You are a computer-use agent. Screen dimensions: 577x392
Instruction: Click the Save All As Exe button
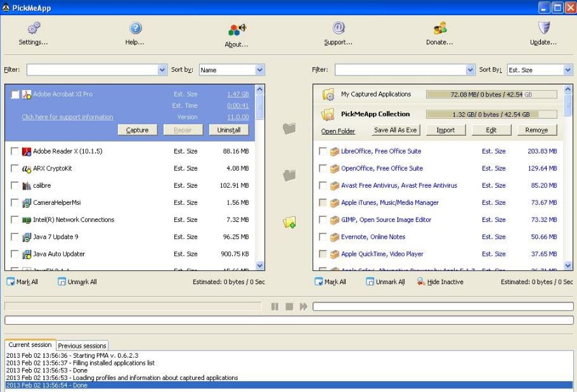(x=396, y=130)
